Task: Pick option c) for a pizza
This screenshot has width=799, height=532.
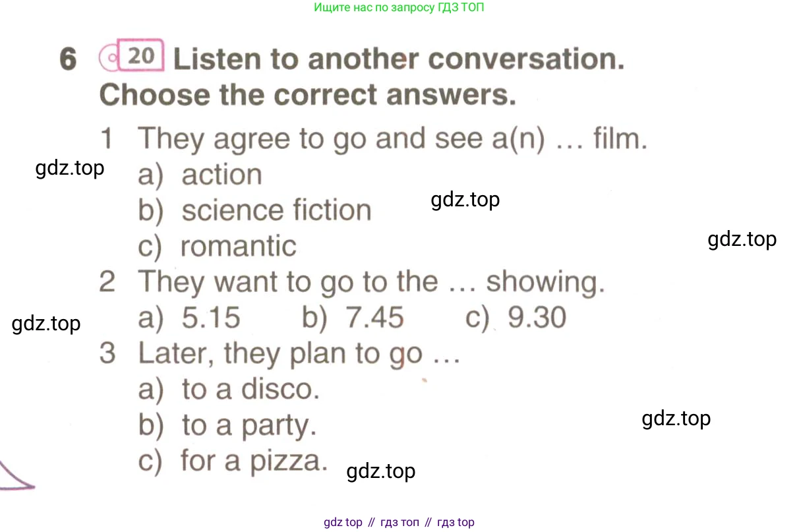Action: [233, 461]
